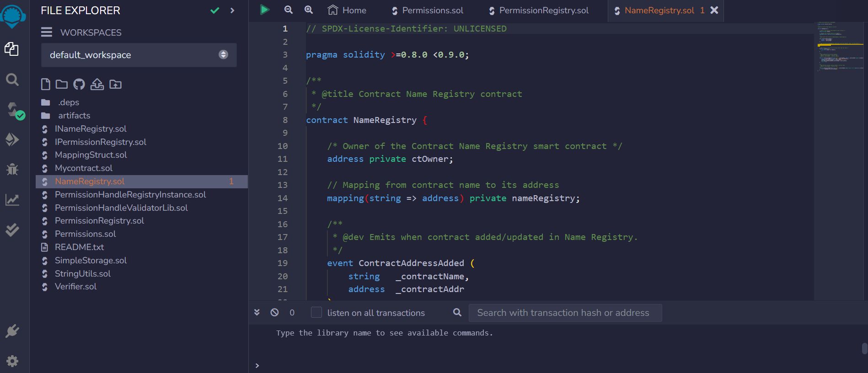Focus the transaction hash search field
Viewport: 868px width, 373px height.
565,313
